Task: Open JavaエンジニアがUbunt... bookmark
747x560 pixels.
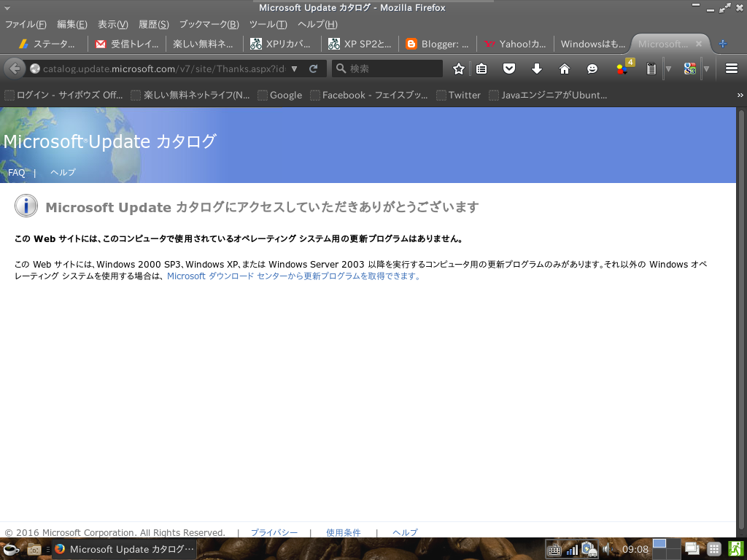Action: point(549,96)
